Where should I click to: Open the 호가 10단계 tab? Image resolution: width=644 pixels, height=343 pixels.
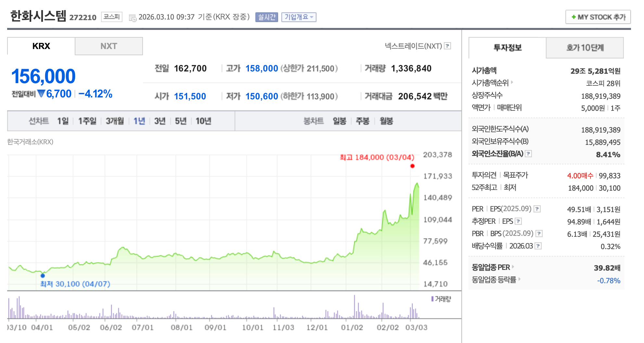click(585, 48)
